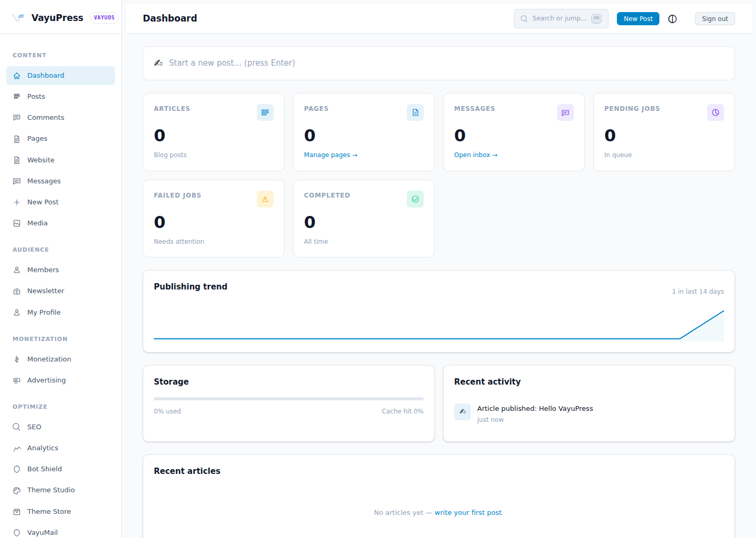Select Newsletter in the sidebar
Screen dimensions: 756x538
60,291
